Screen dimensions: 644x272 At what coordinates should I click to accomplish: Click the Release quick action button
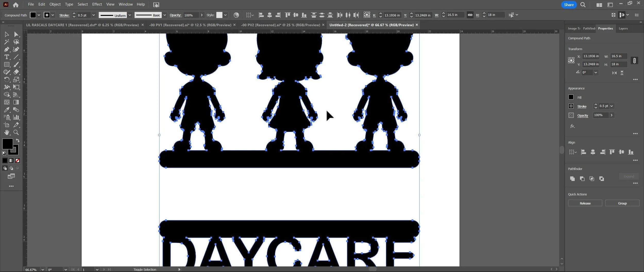pos(585,203)
